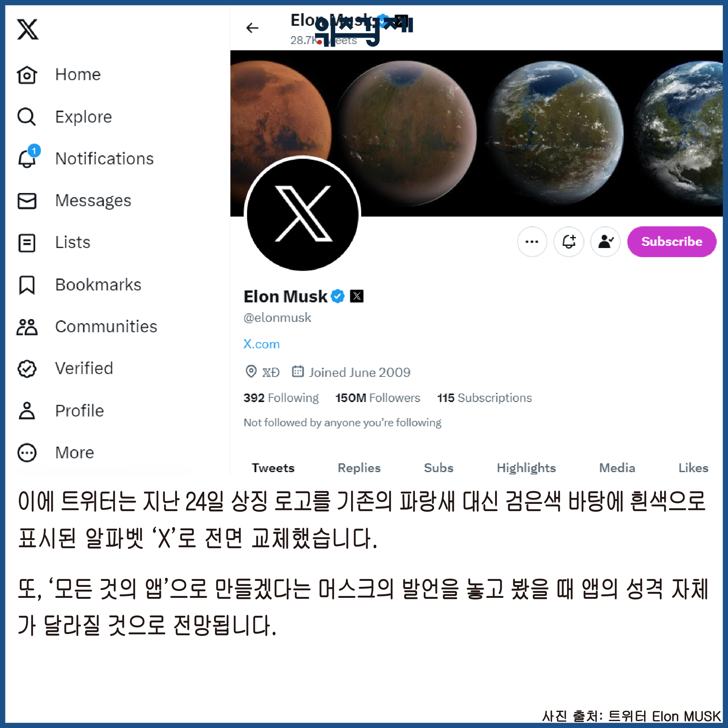Open Explore via the magnifier icon
Viewport: 728px width, 728px height.
[x=27, y=117]
